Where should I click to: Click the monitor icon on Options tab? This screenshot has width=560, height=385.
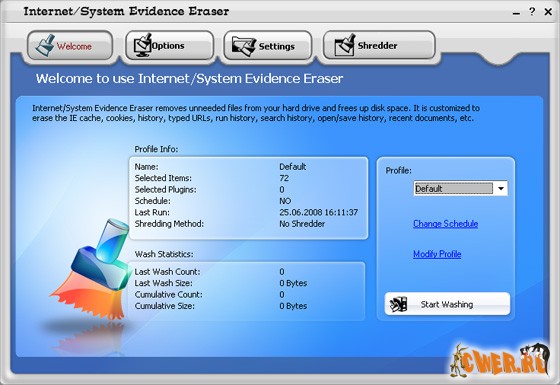142,45
